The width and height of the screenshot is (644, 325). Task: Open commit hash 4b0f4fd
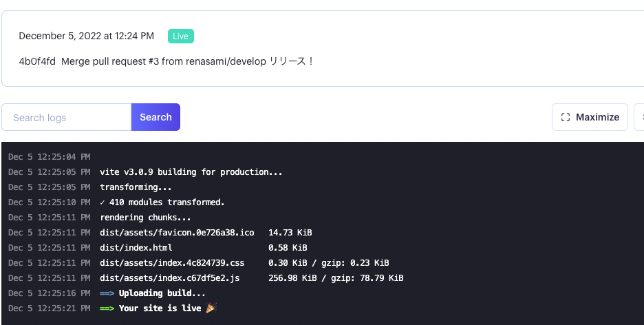pos(37,61)
